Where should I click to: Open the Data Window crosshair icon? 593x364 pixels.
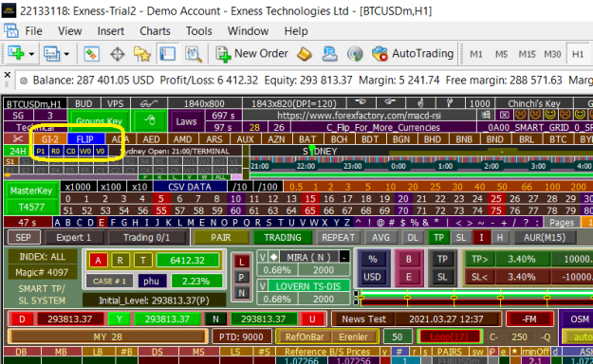click(x=118, y=54)
